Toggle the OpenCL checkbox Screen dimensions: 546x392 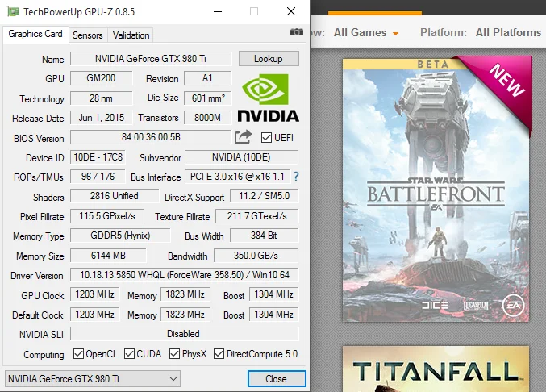click(78, 354)
